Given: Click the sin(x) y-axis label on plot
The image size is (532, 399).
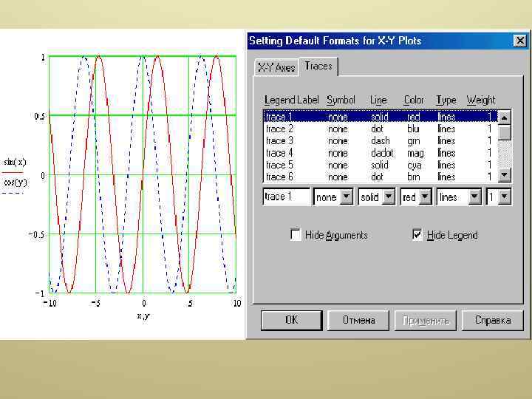Looking at the screenshot, I should [15, 162].
